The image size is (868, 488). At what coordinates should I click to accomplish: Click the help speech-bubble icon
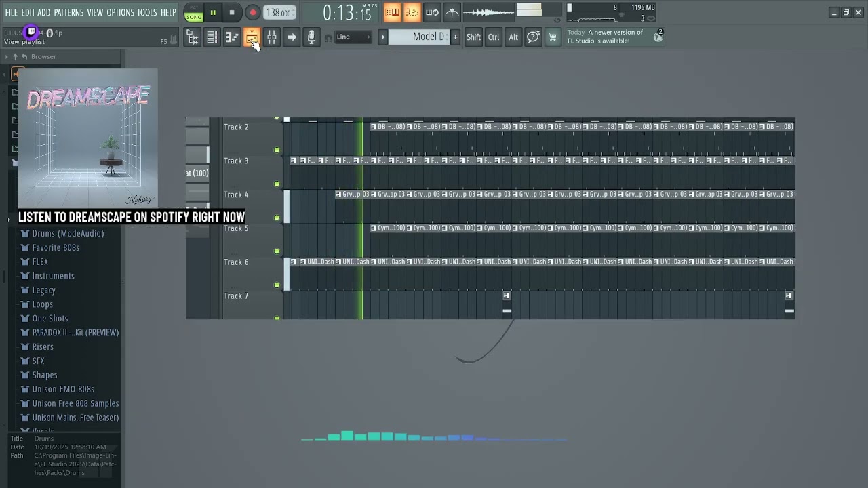(x=533, y=37)
